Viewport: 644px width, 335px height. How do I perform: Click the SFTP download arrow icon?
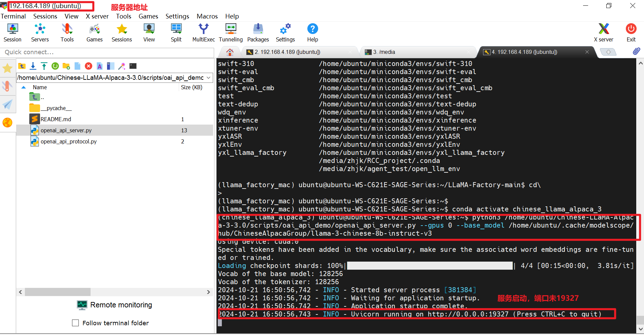pyautogui.click(x=33, y=66)
